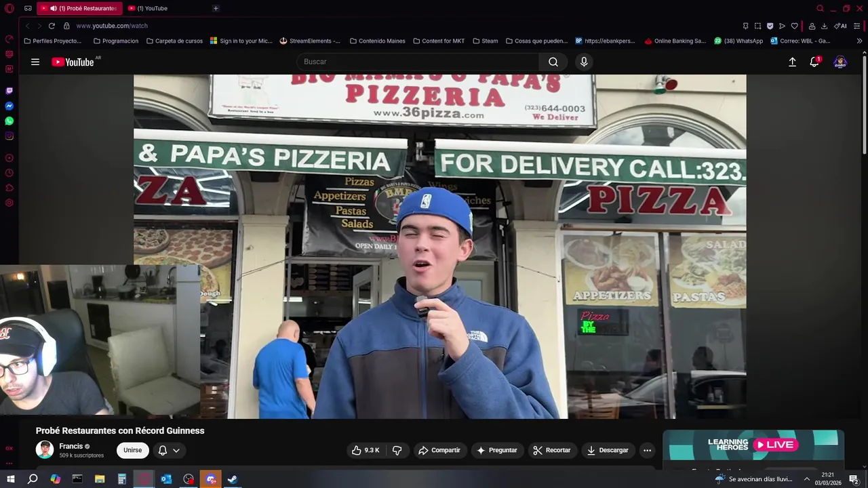Open the YouTube upload/create icon
The width and height of the screenshot is (868, 488).
(792, 62)
